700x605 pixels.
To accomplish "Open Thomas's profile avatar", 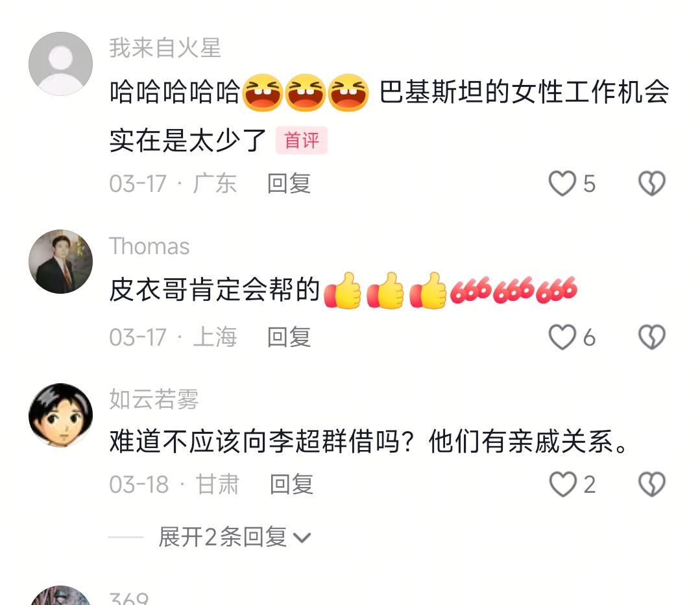I will click(61, 261).
